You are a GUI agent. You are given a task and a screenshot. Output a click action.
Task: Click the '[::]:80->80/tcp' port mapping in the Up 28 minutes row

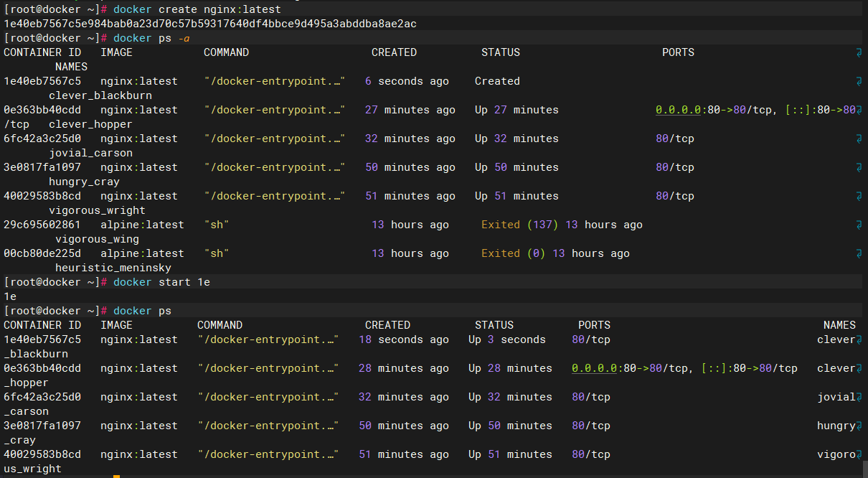pos(749,368)
